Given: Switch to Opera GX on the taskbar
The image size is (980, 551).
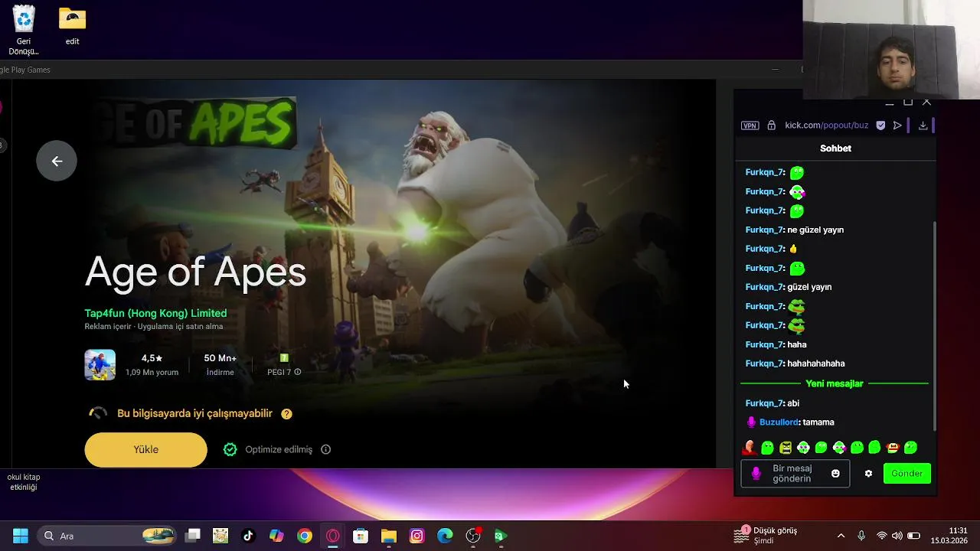Looking at the screenshot, I should pos(332,536).
